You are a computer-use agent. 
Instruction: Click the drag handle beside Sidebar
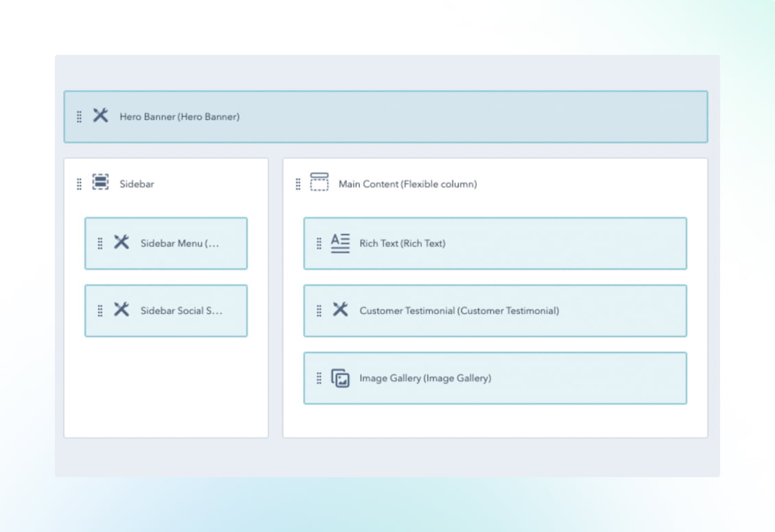coord(77,184)
